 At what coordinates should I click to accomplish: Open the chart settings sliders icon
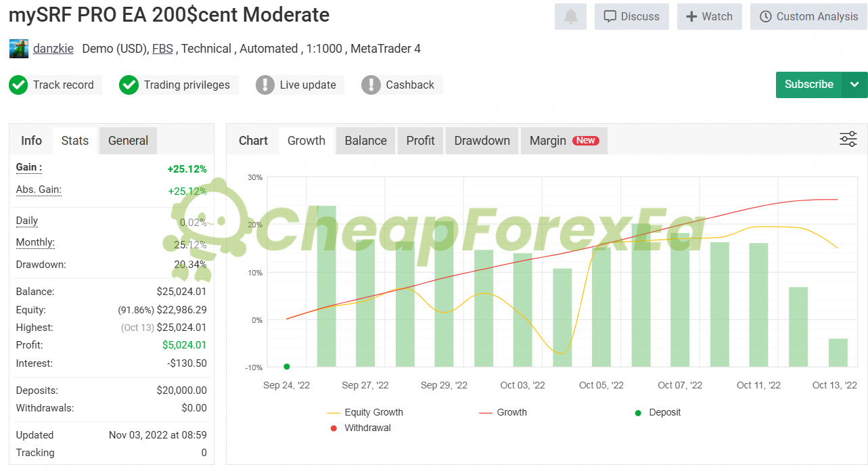848,139
